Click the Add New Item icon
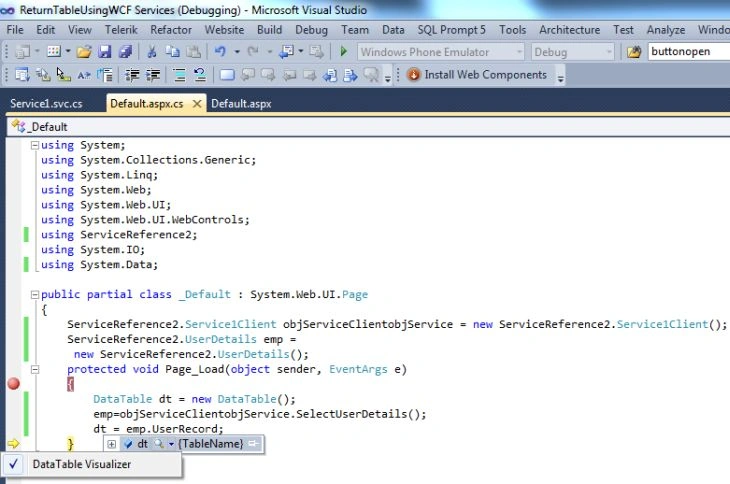 54,51
